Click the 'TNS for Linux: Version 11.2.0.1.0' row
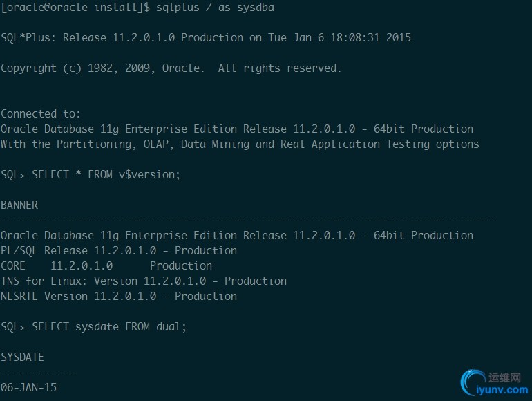The height and width of the screenshot is (401, 532). (144, 281)
